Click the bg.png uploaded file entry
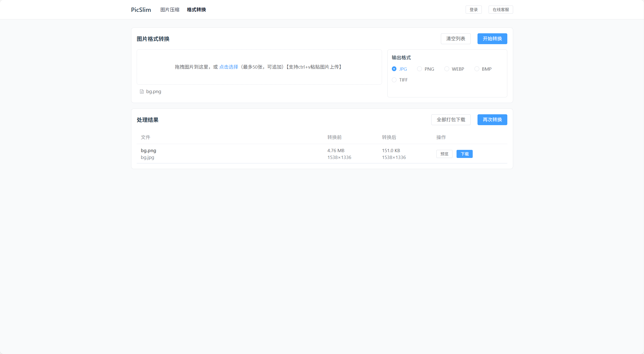The height and width of the screenshot is (354, 644). (x=154, y=92)
